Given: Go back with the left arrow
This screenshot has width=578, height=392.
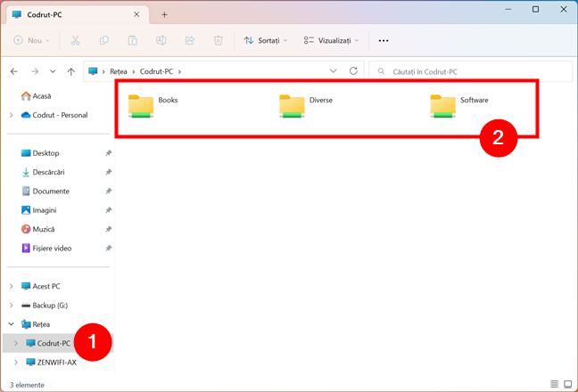Looking at the screenshot, I should click(14, 71).
